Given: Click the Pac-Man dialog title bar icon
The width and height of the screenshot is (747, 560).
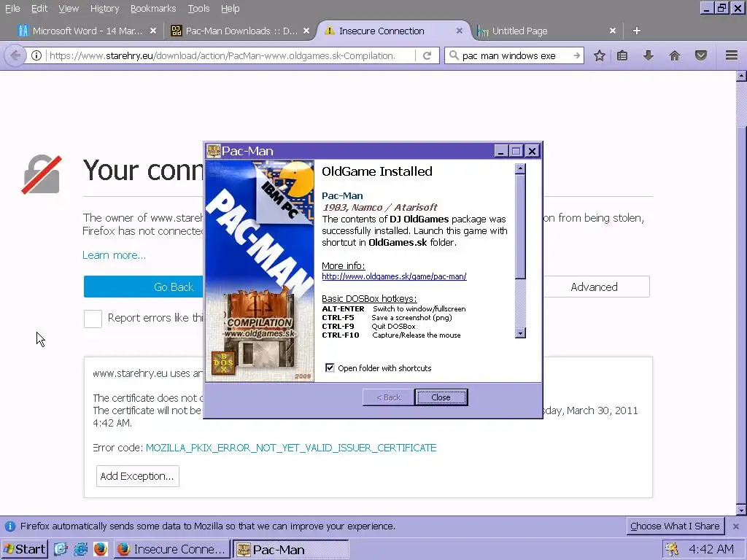Looking at the screenshot, I should pos(214,151).
